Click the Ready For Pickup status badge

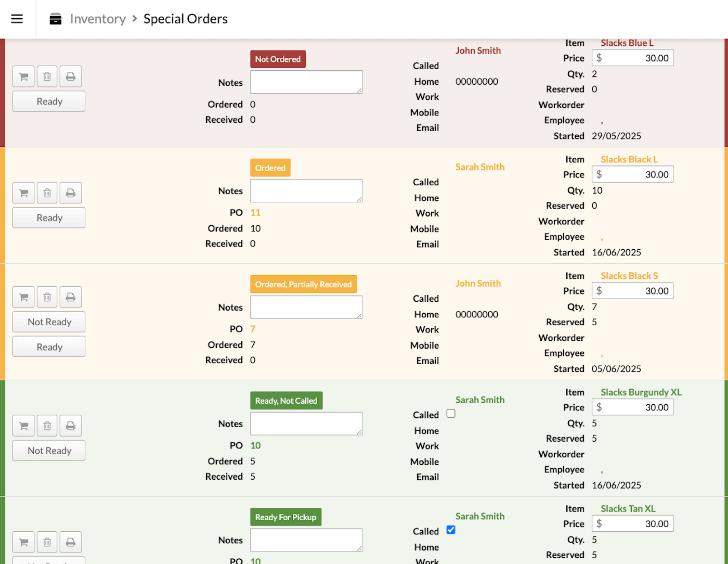pos(285,518)
